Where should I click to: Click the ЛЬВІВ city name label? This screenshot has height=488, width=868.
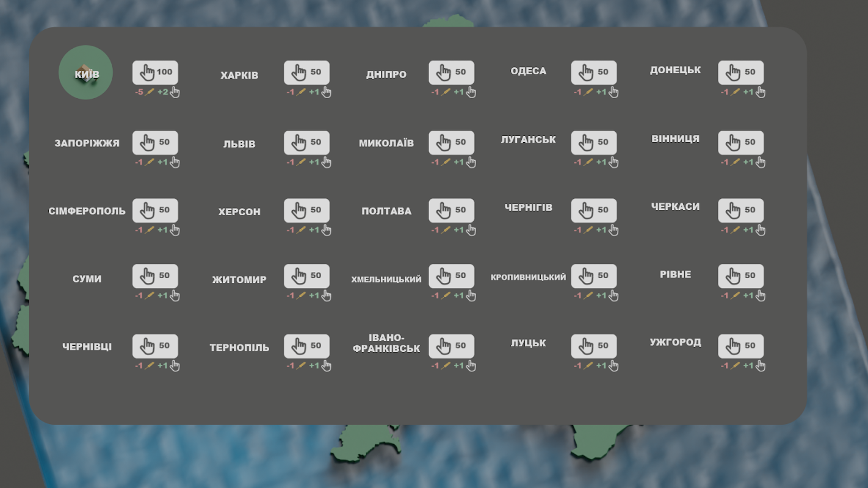coord(239,144)
